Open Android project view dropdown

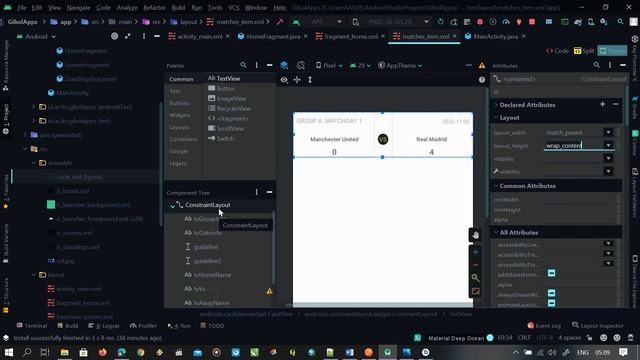[36, 36]
